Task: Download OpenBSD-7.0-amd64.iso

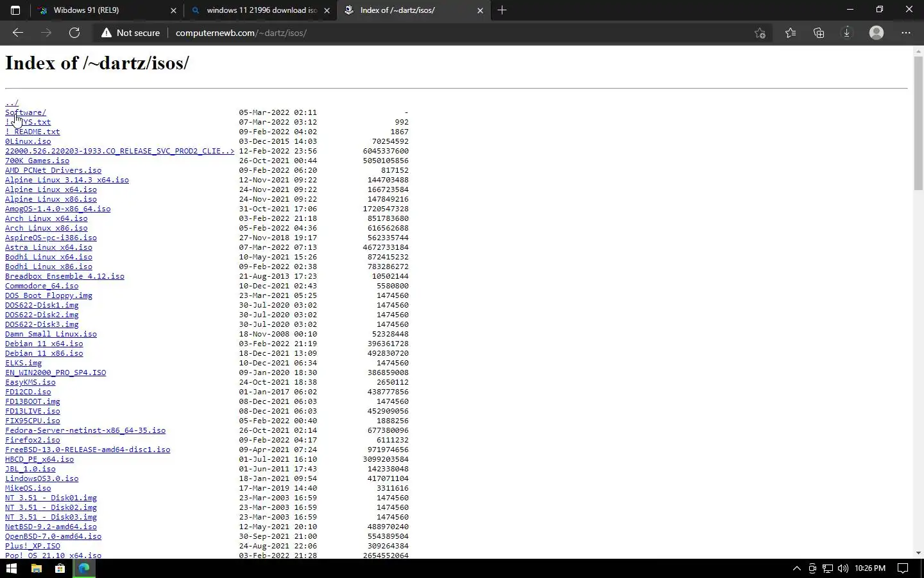Action: (53, 536)
